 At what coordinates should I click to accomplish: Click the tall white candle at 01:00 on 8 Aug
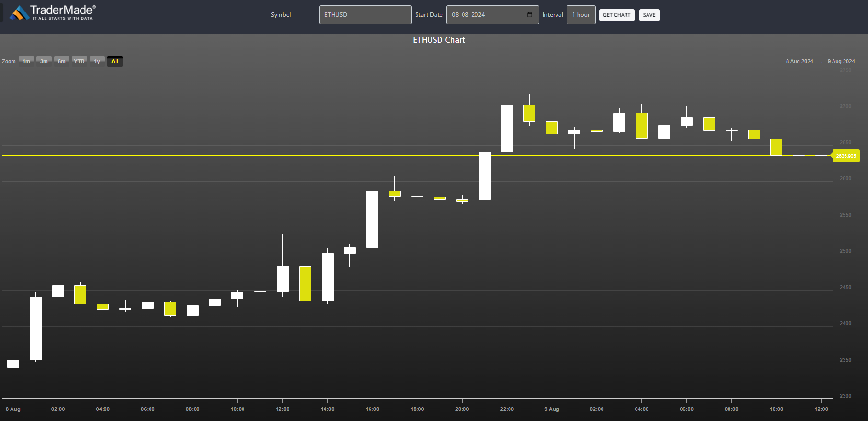[x=35, y=328]
